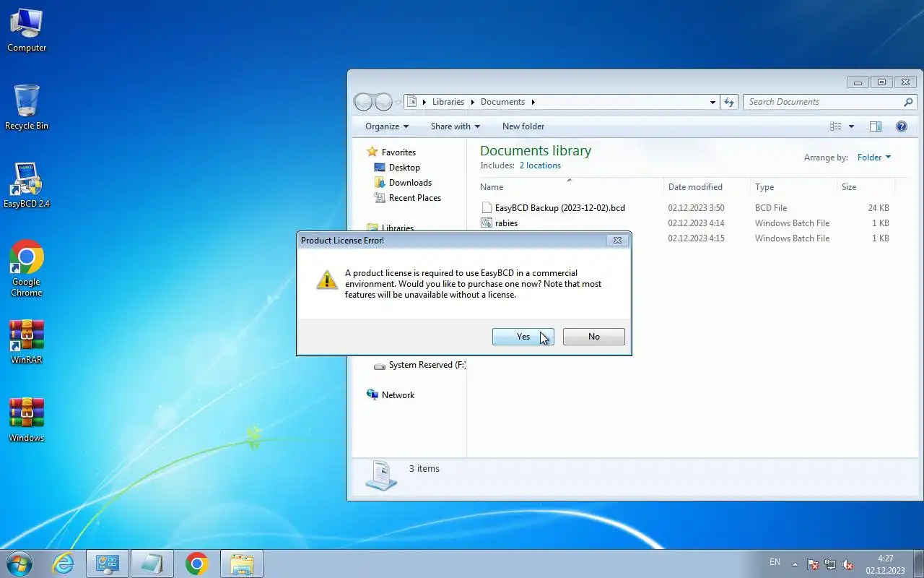Launch Chrome from the taskbar
Screen dimensions: 924x578
[196, 564]
